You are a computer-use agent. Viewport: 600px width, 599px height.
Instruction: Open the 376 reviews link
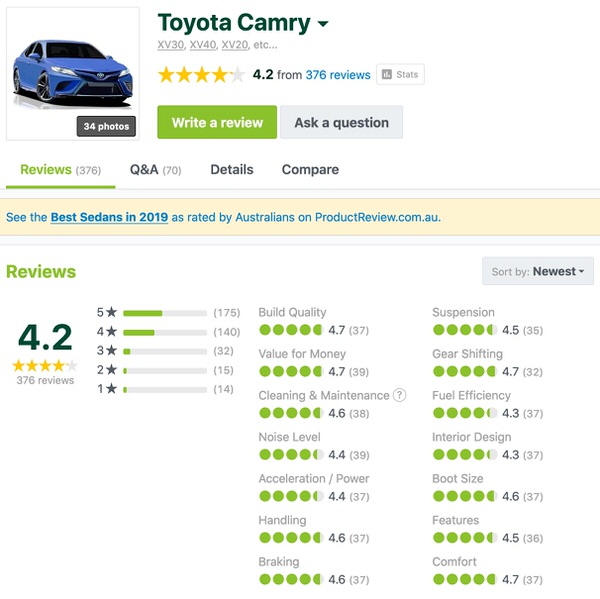click(x=338, y=75)
